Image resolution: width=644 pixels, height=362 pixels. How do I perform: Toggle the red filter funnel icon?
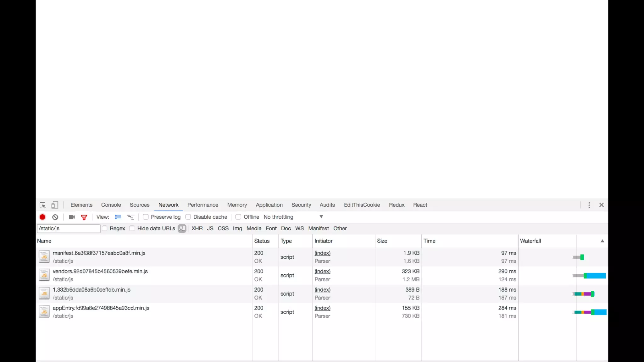pos(84,217)
